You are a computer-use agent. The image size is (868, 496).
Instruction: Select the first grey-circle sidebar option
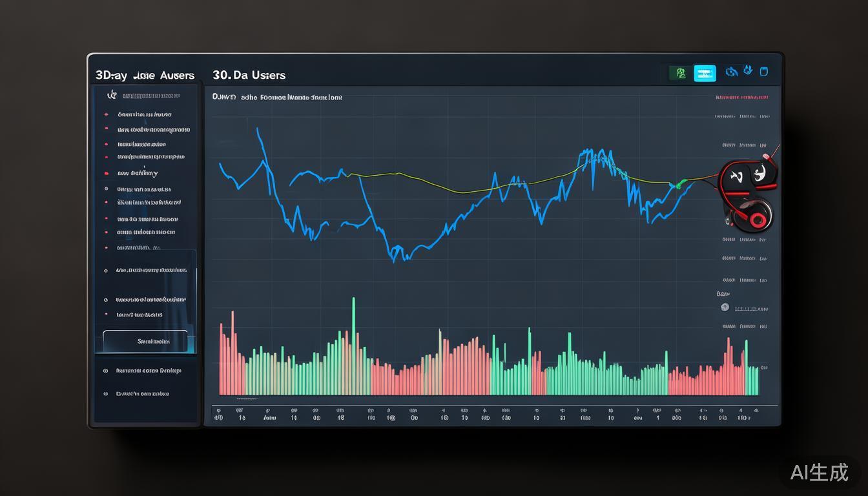pyautogui.click(x=143, y=189)
